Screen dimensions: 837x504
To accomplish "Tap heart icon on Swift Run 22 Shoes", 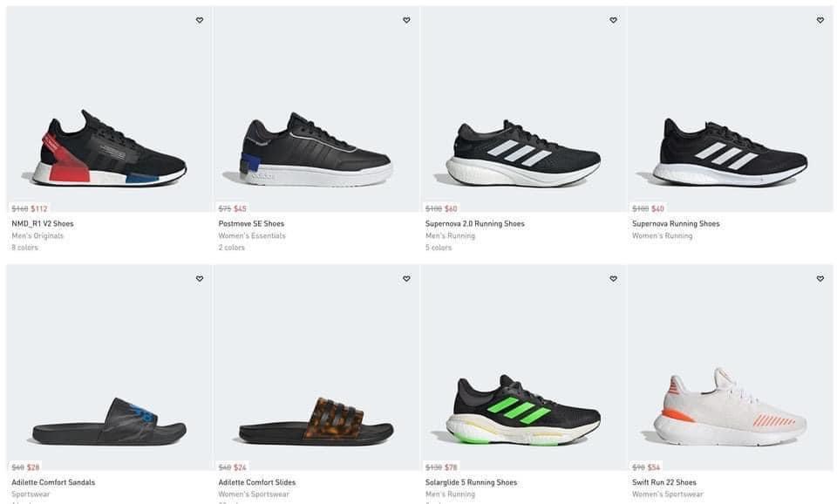I will point(820,279).
